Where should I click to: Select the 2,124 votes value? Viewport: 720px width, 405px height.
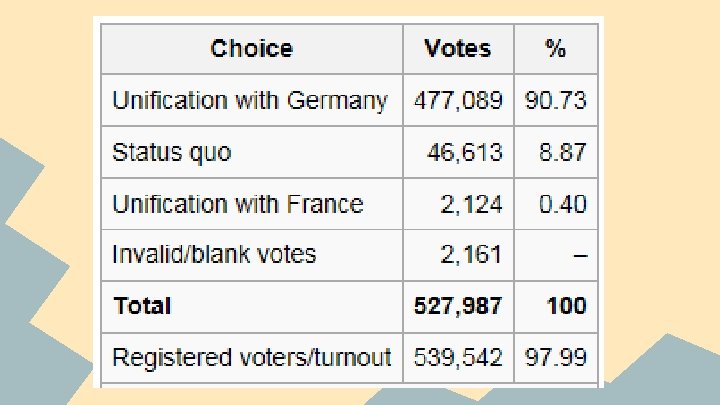[x=471, y=204]
